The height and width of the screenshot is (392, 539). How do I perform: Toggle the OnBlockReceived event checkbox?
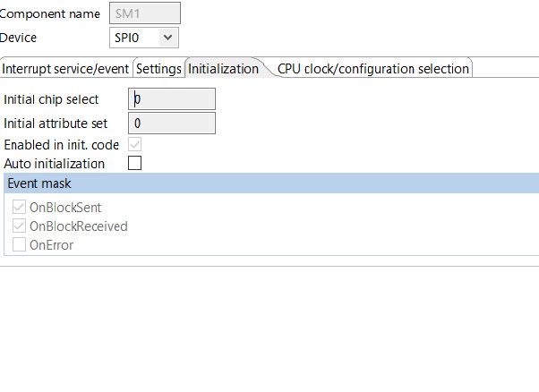point(19,226)
